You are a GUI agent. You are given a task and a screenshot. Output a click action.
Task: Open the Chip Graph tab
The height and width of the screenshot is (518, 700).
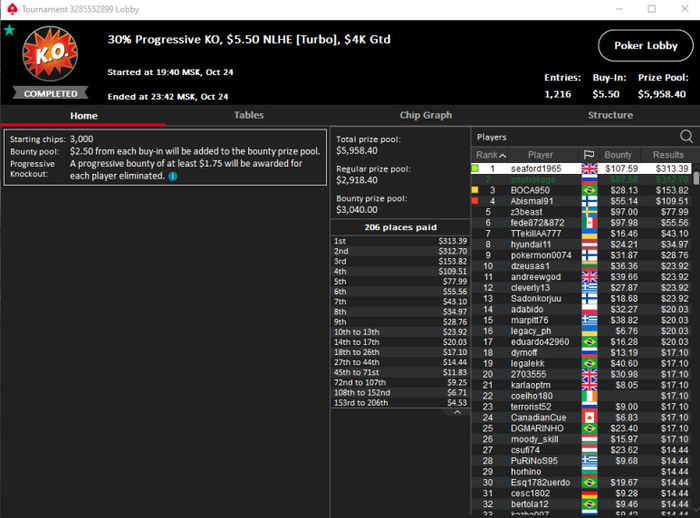[425, 115]
